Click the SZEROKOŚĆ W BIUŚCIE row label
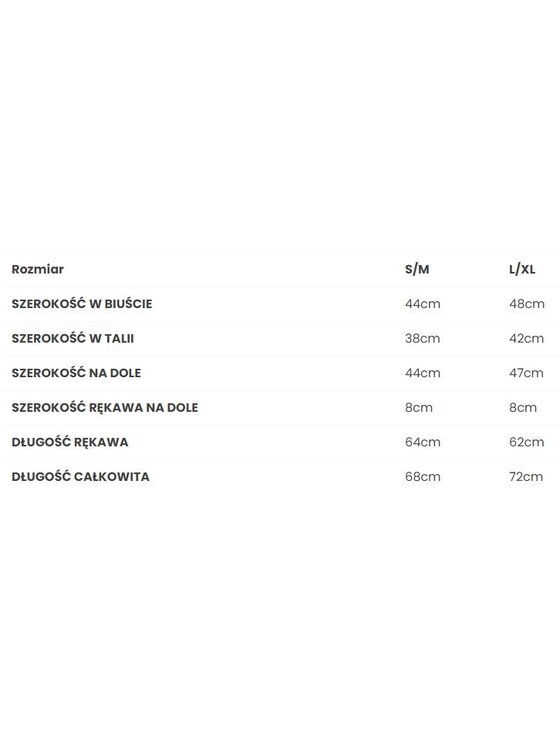This screenshot has height=746, width=560. [x=82, y=304]
